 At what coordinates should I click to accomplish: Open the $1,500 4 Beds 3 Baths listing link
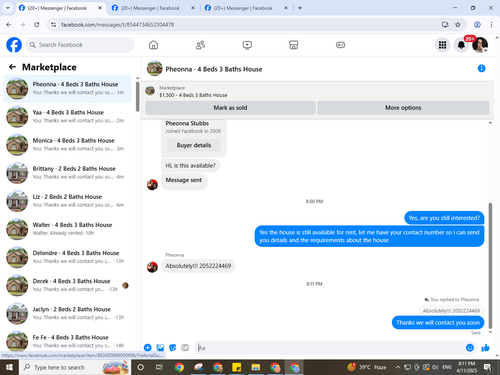(x=193, y=95)
